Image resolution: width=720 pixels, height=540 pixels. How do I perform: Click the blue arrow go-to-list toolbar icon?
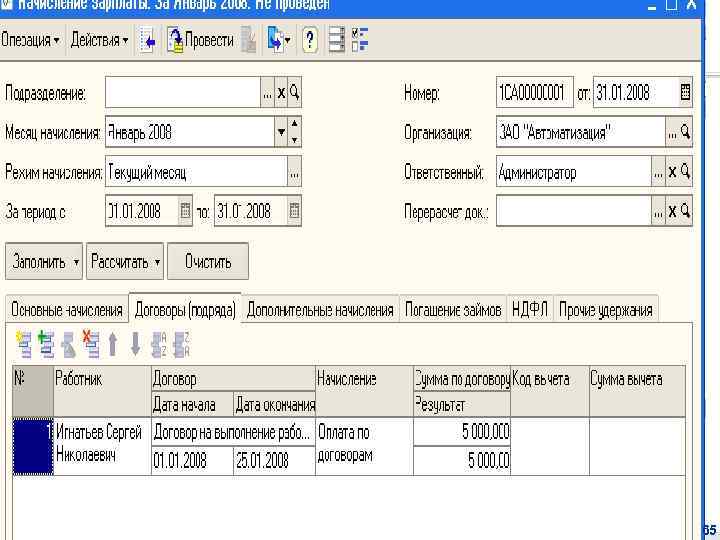click(147, 40)
